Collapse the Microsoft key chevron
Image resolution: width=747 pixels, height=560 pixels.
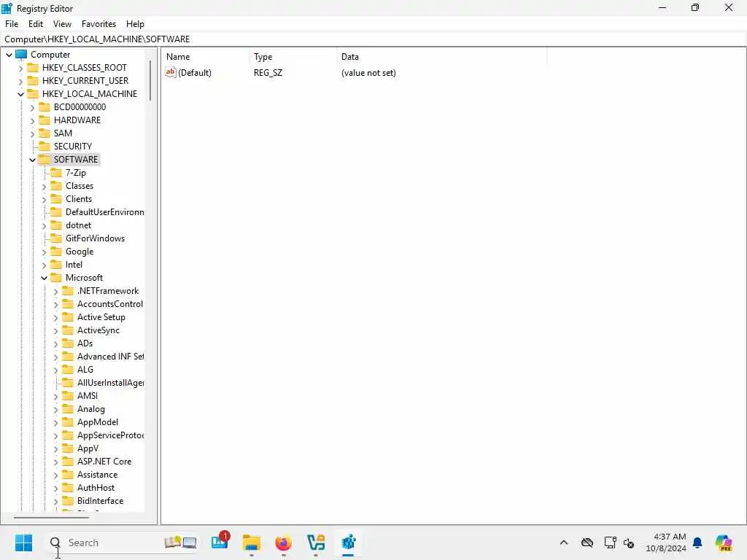click(44, 278)
